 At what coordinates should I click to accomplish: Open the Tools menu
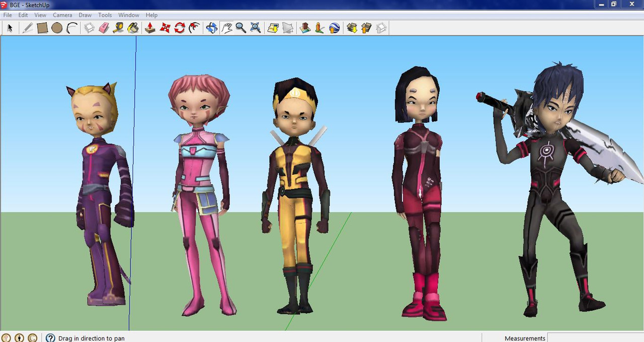pos(105,15)
